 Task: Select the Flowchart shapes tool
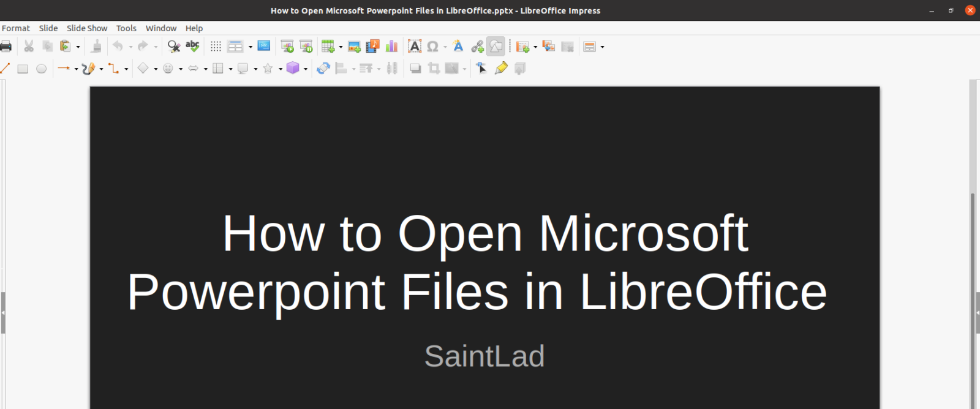(218, 69)
